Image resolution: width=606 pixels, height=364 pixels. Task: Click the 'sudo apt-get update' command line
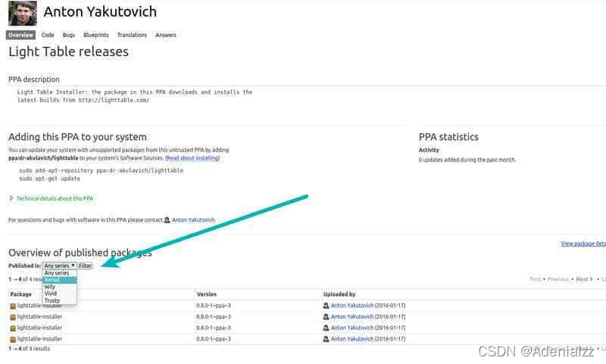[x=49, y=179]
